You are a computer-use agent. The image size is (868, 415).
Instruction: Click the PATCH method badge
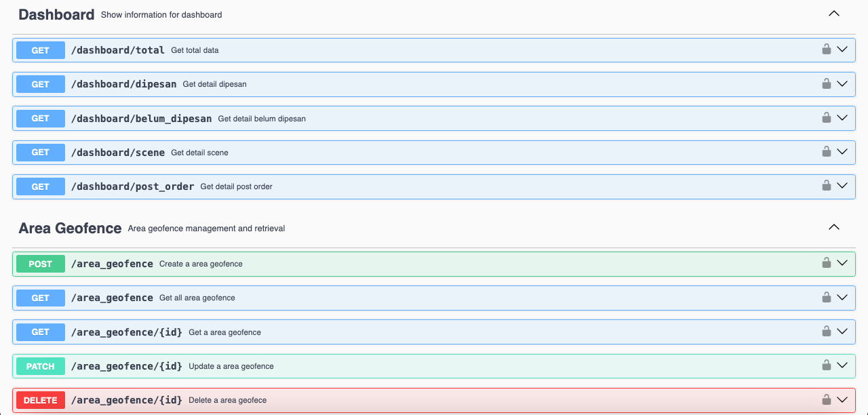tap(41, 366)
